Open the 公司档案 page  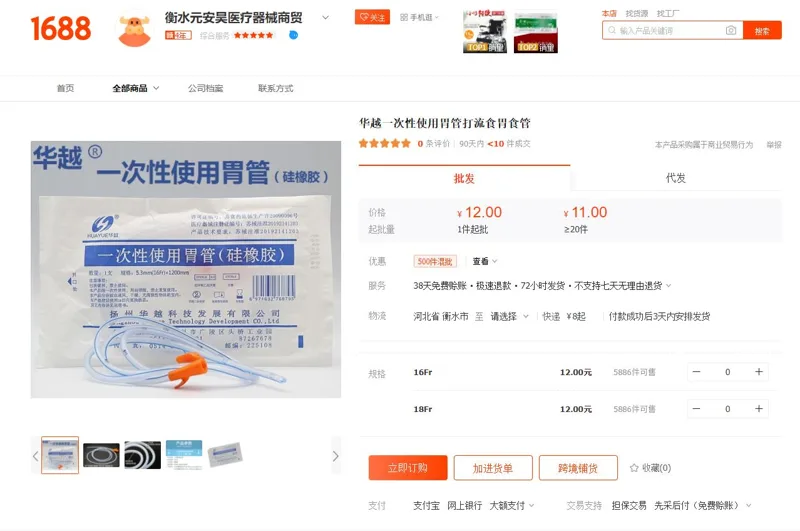pos(205,88)
